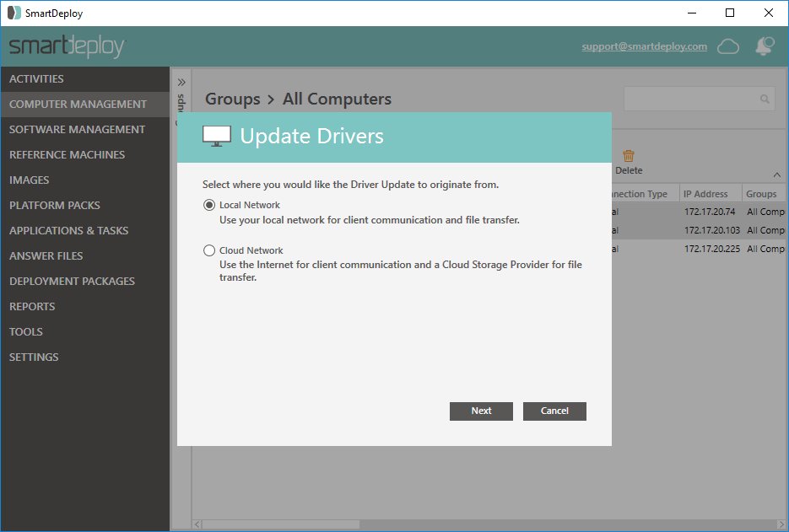Viewport: 789px width, 532px height.
Task: Open the Images section
Action: point(30,180)
